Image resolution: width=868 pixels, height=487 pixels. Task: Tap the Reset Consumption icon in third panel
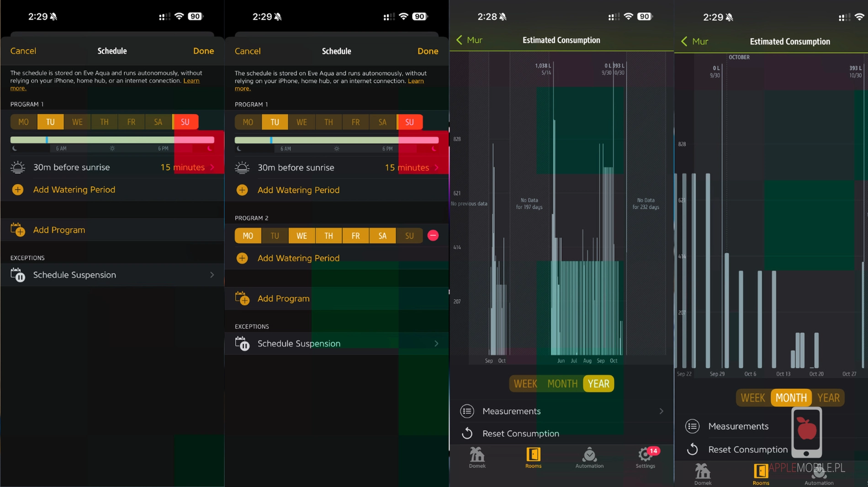(x=467, y=433)
